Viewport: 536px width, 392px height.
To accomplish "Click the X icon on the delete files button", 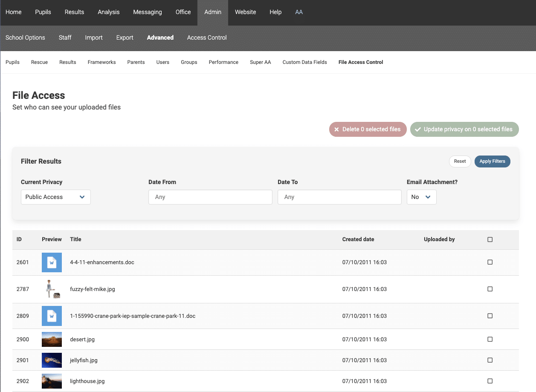I will [x=336, y=129].
